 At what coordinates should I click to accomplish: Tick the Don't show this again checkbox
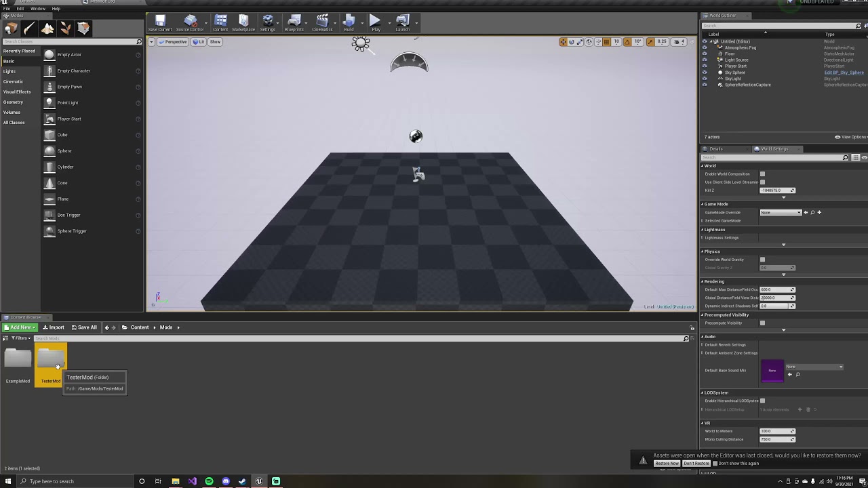[715, 464]
